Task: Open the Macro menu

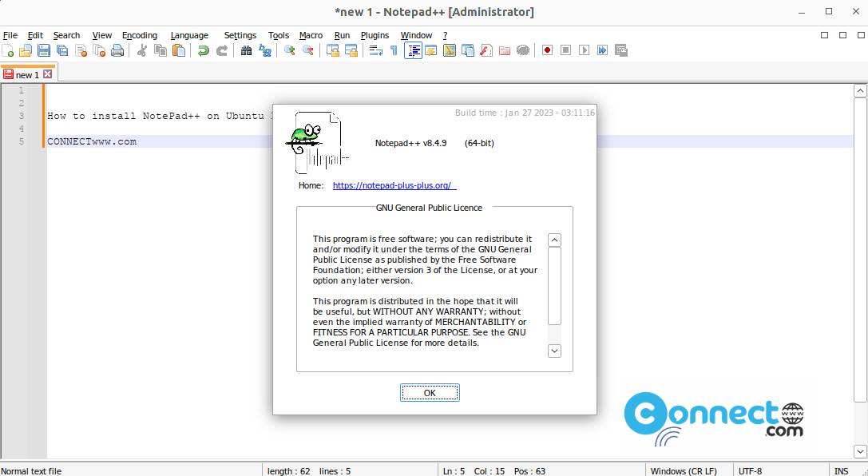Action: coord(311,35)
